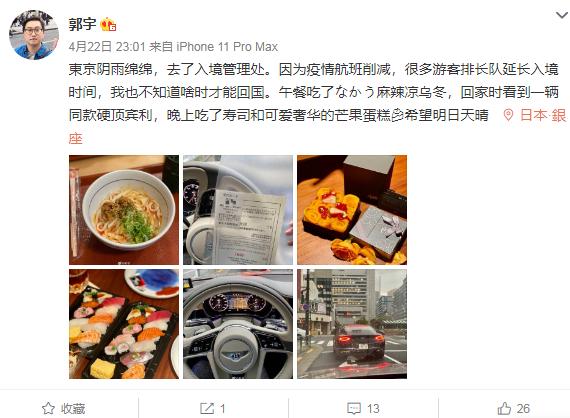The image size is (570, 418).
Task: View the sushi platter photo
Action: click(124, 324)
